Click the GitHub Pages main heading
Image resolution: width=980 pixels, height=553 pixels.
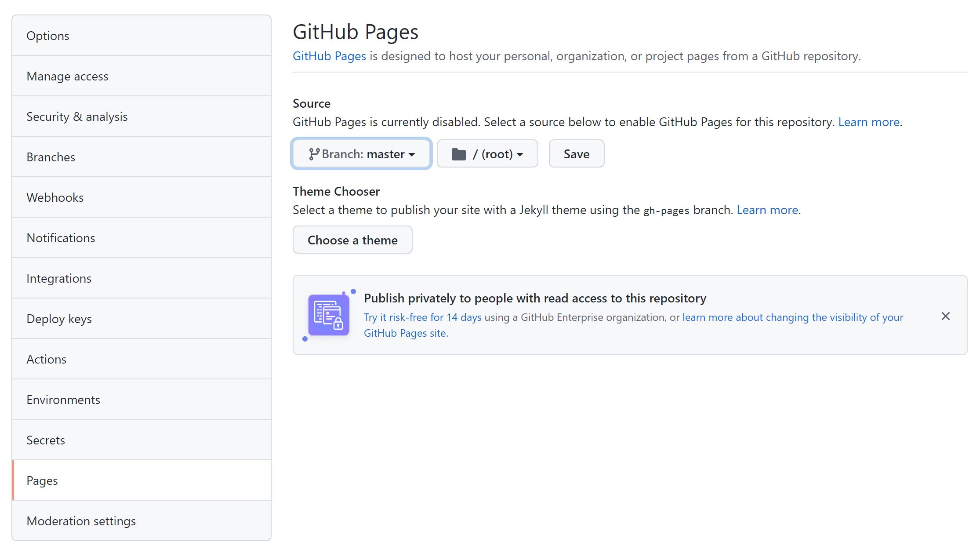tap(356, 32)
